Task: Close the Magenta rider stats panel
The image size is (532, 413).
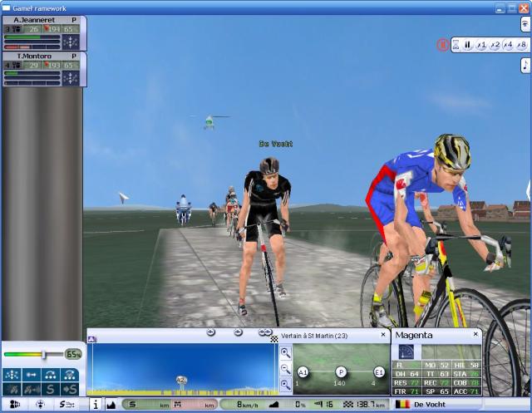Action: point(476,334)
